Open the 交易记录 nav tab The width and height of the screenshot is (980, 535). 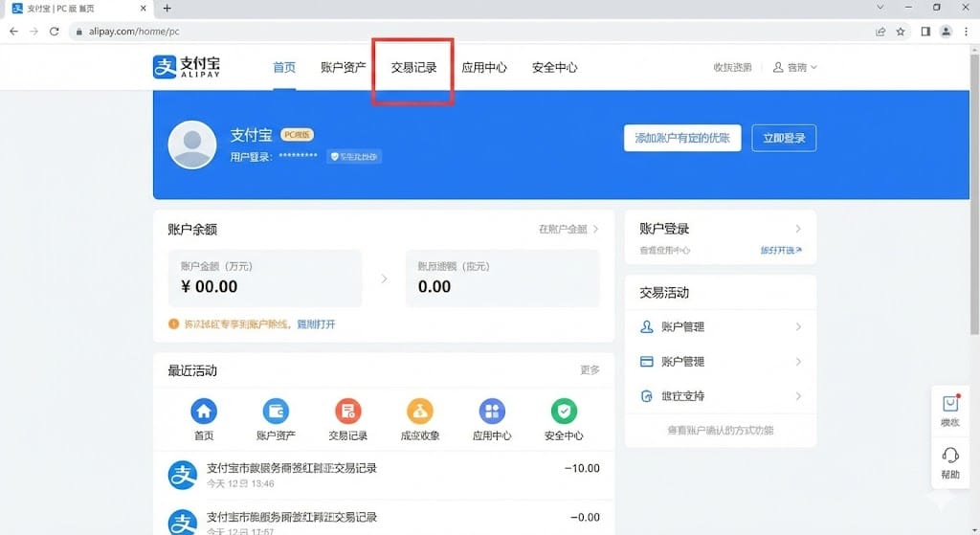click(x=413, y=68)
